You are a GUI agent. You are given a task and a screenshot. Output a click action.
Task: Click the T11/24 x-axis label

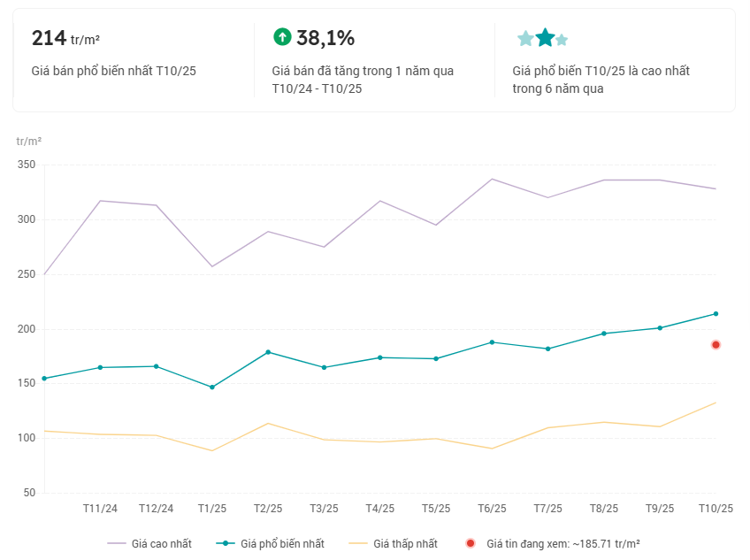coord(100,509)
